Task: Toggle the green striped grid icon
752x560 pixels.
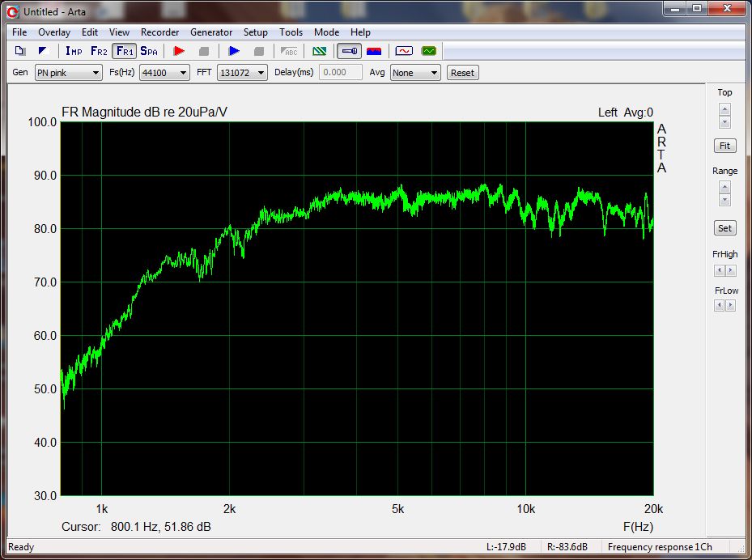Action: tap(320, 51)
